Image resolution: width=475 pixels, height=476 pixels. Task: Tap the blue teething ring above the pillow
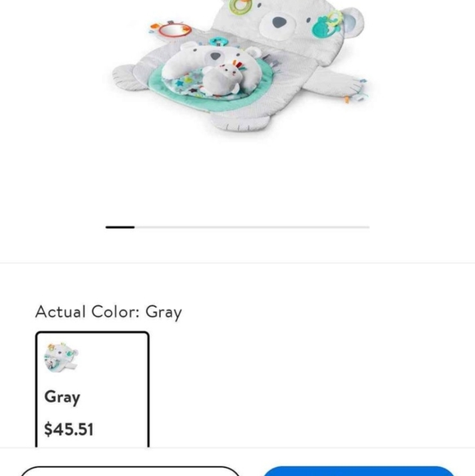218,41
